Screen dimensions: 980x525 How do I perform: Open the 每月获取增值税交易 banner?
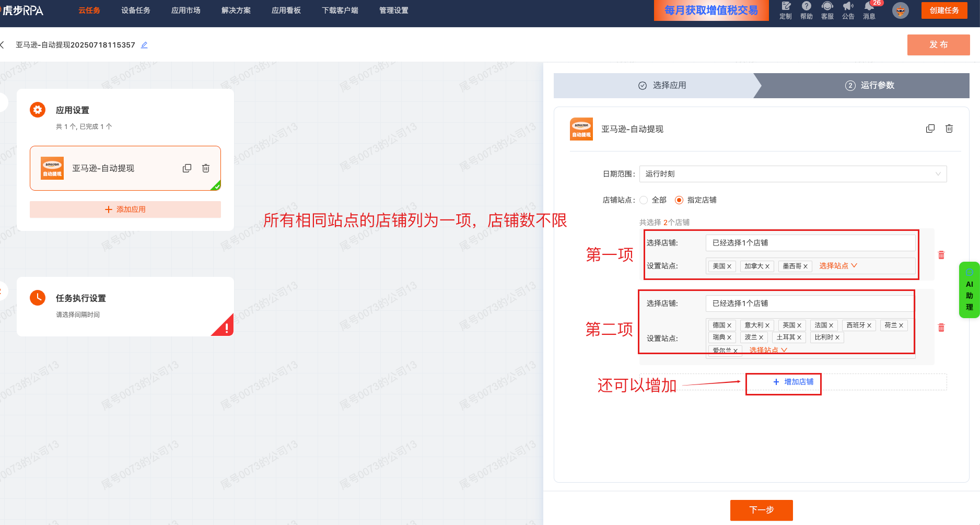pyautogui.click(x=711, y=10)
